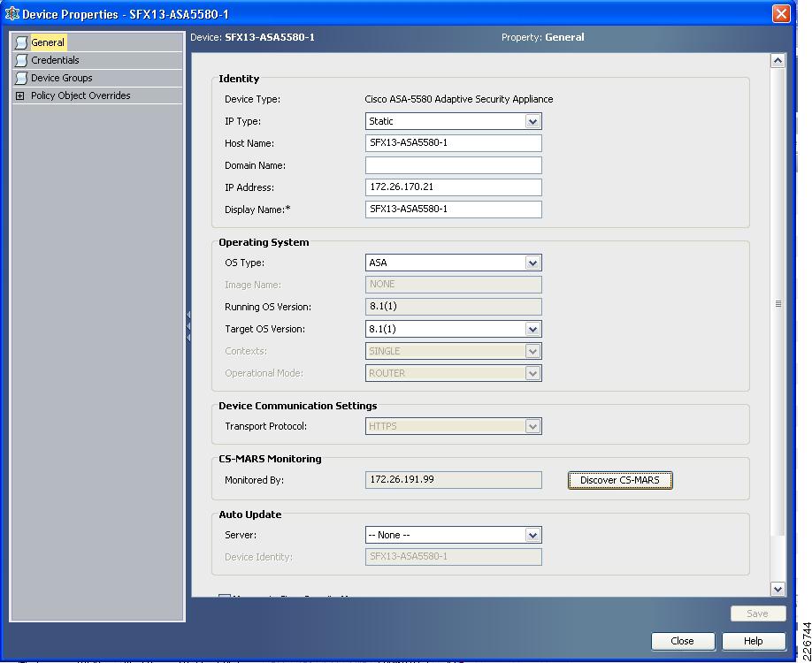Click the 'Operating System' section heading
The width and height of the screenshot is (812, 663).
click(x=264, y=242)
